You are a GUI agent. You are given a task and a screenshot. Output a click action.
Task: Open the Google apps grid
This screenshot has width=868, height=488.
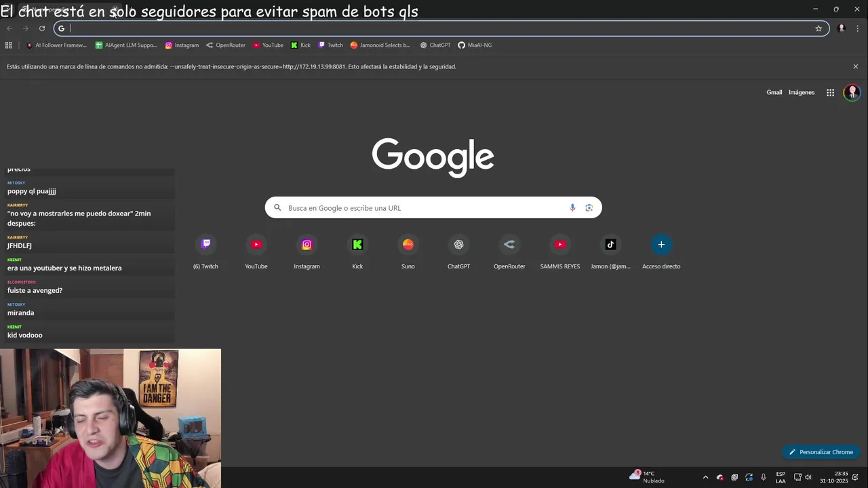coord(830,93)
